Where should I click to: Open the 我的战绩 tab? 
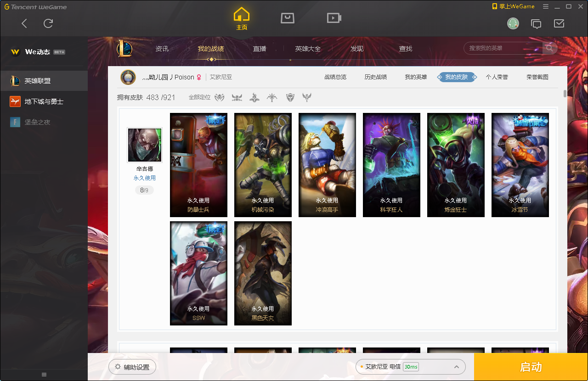(211, 49)
